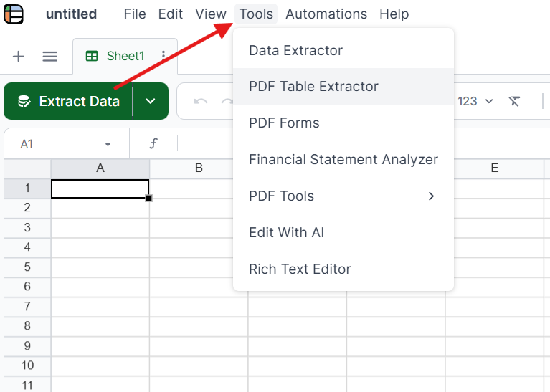Click the clear formatting icon
The image size is (550, 392).
click(x=514, y=101)
